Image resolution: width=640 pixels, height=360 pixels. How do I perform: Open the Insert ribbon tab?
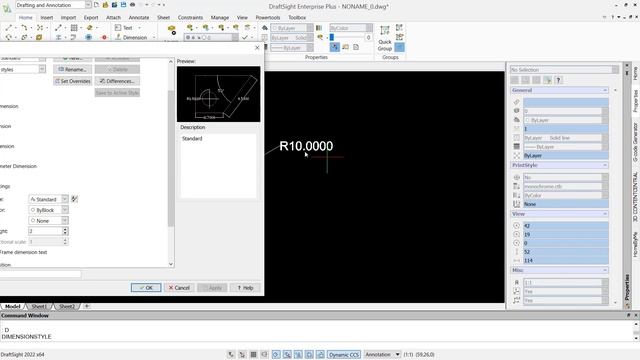47,18
